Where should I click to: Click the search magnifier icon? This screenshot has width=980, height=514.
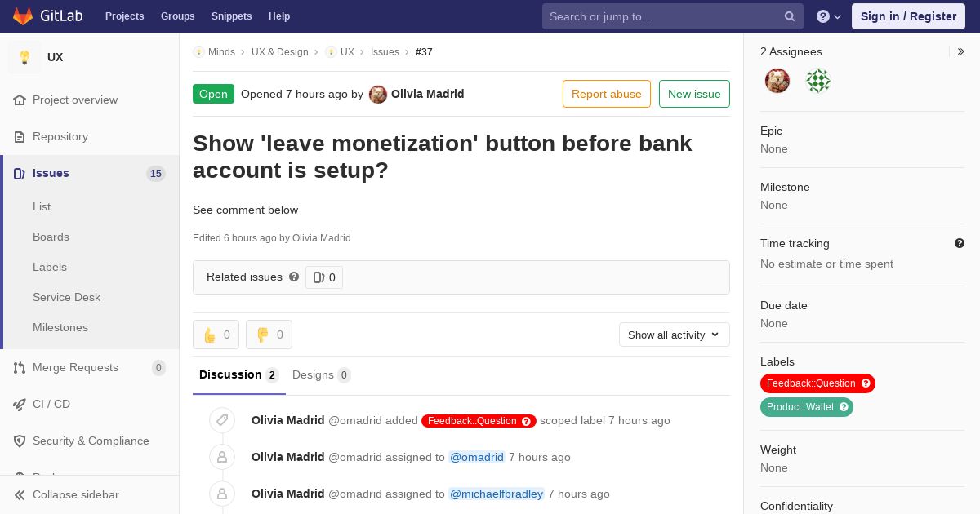click(790, 16)
